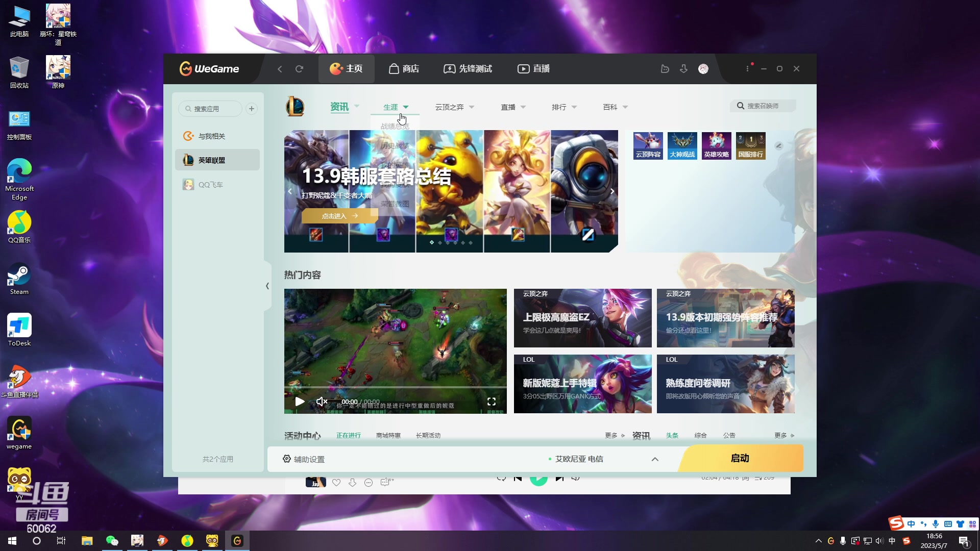The width and height of the screenshot is (980, 551).
Task: Open 国服排行 shortcut tile
Action: click(x=751, y=146)
